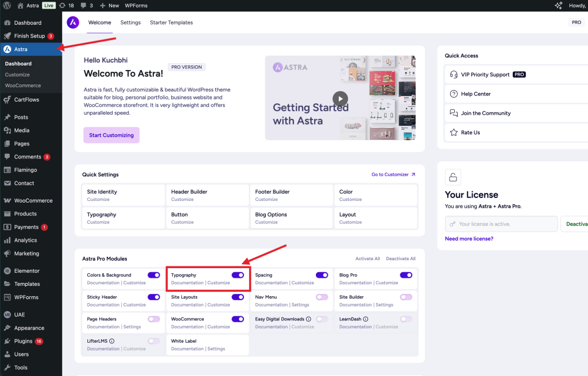Open the Settings tab
Viewport: 588px width, 376px height.
pyautogui.click(x=130, y=22)
